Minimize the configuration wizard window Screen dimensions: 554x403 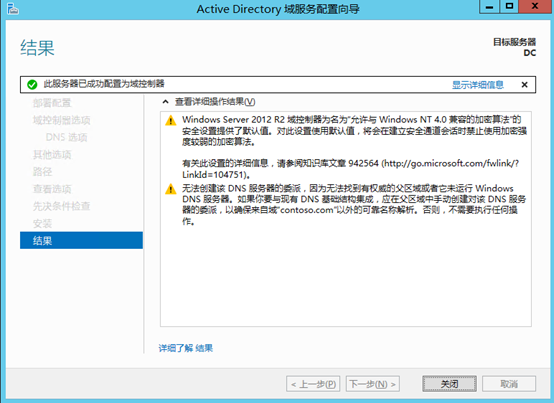489,7
